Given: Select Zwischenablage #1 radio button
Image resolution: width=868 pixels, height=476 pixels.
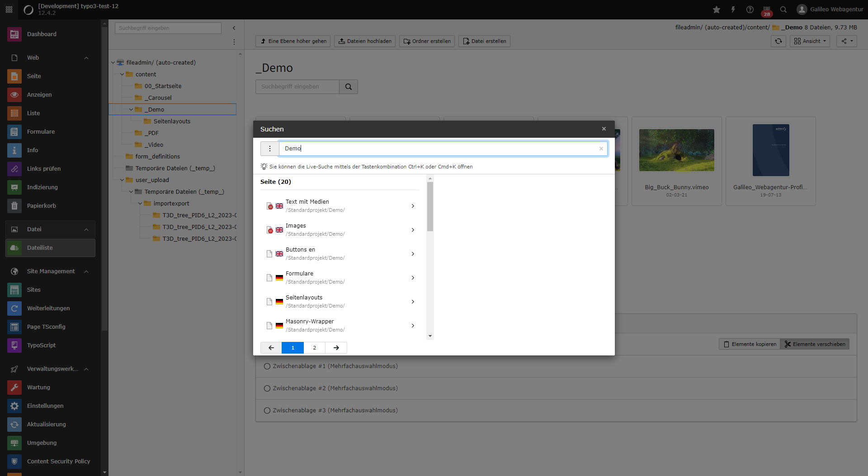Looking at the screenshot, I should coord(267,366).
